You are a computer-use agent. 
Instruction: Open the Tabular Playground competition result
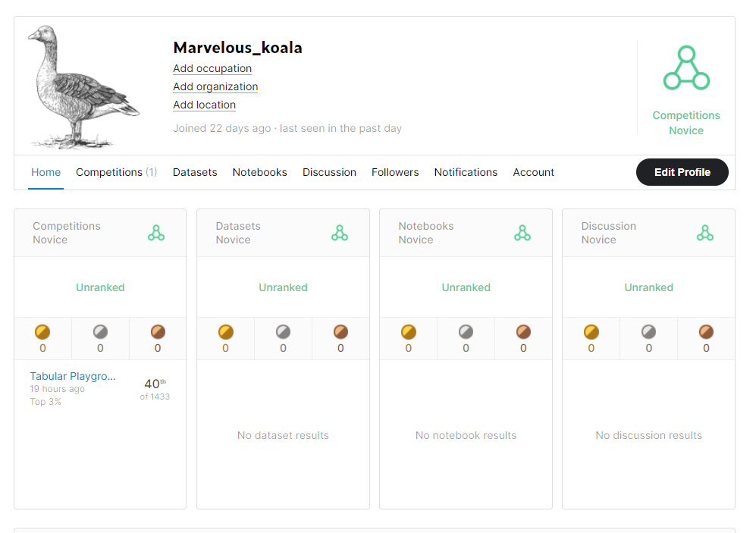(x=73, y=376)
